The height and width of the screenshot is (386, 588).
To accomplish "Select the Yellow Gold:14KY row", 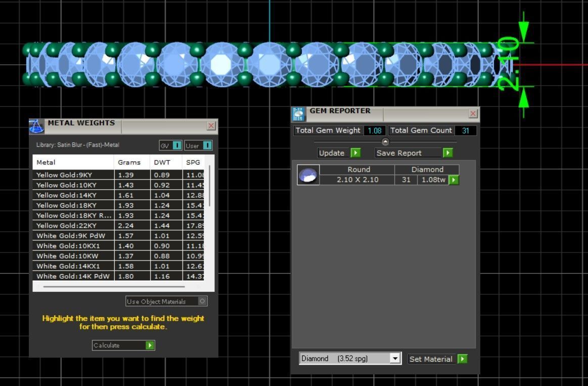I will (118, 195).
